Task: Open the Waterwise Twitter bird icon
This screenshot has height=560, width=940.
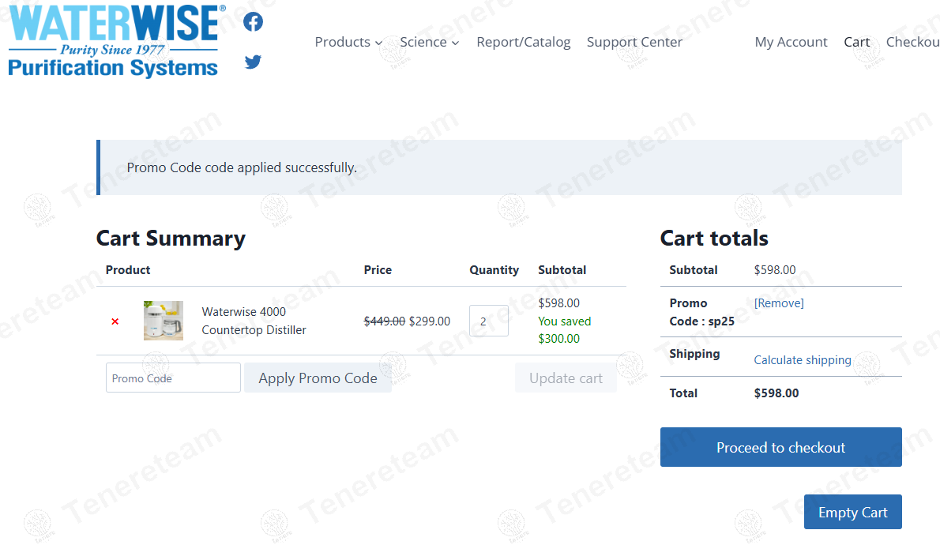Action: point(253,62)
